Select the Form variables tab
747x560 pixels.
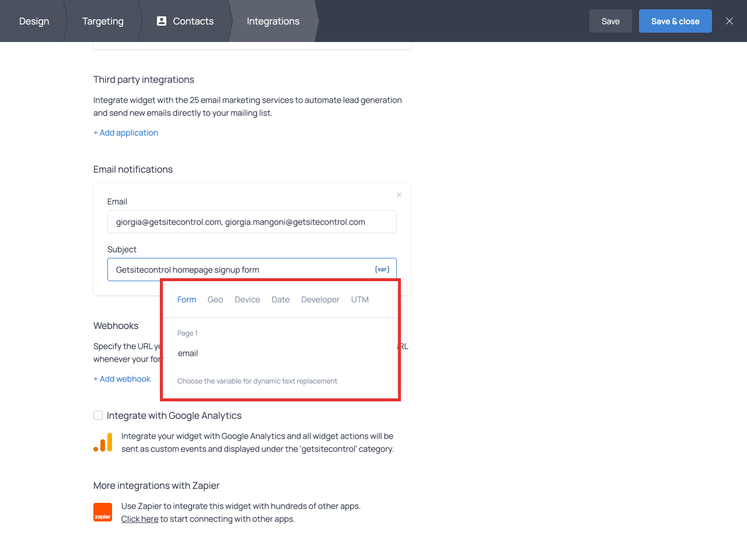click(x=187, y=300)
